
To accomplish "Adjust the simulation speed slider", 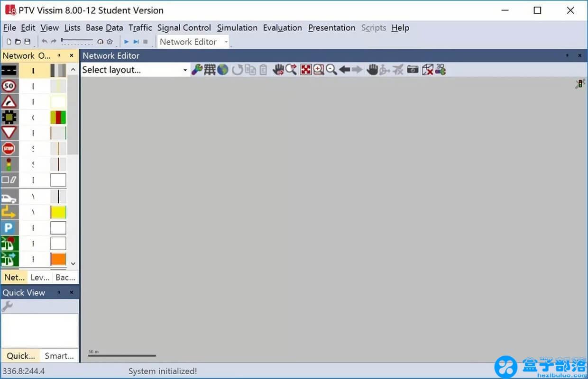I will click(x=77, y=41).
